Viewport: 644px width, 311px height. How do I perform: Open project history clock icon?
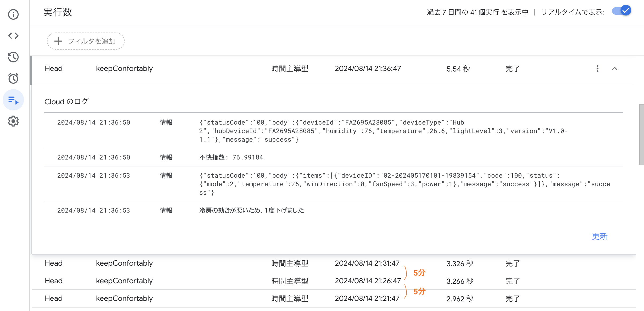[x=13, y=57]
